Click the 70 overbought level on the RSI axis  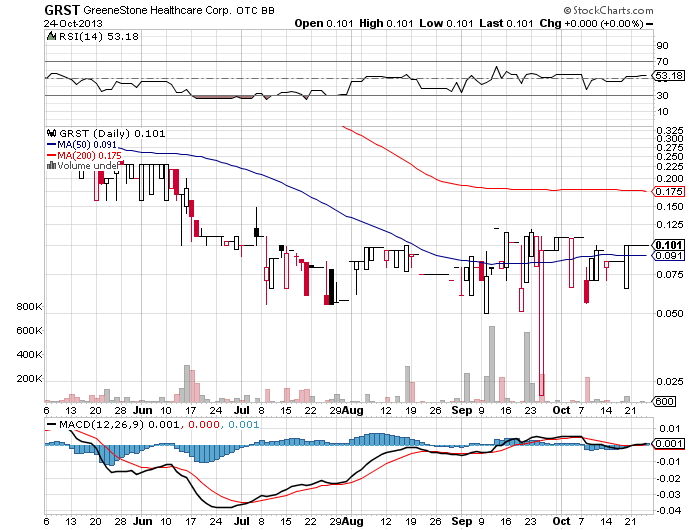tap(662, 62)
